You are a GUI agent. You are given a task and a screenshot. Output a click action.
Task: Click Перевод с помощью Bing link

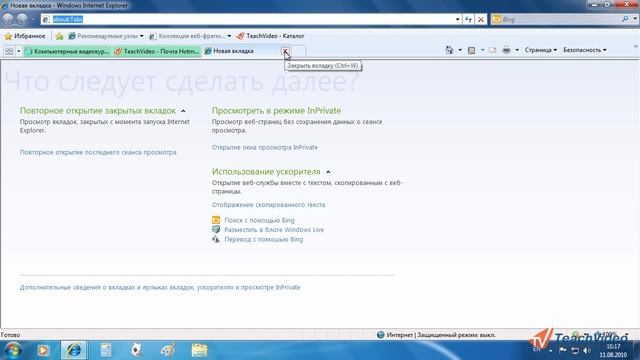264,240
